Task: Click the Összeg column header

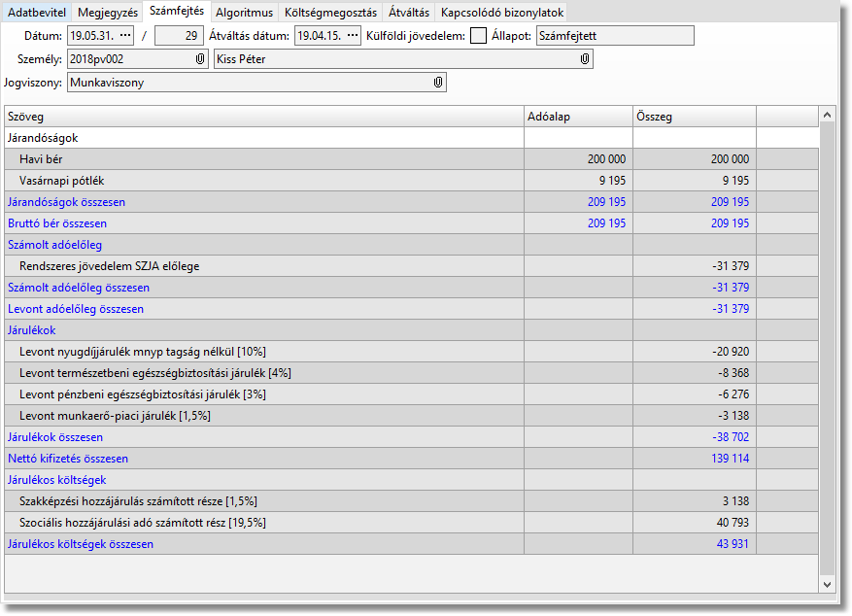Action: [x=694, y=117]
